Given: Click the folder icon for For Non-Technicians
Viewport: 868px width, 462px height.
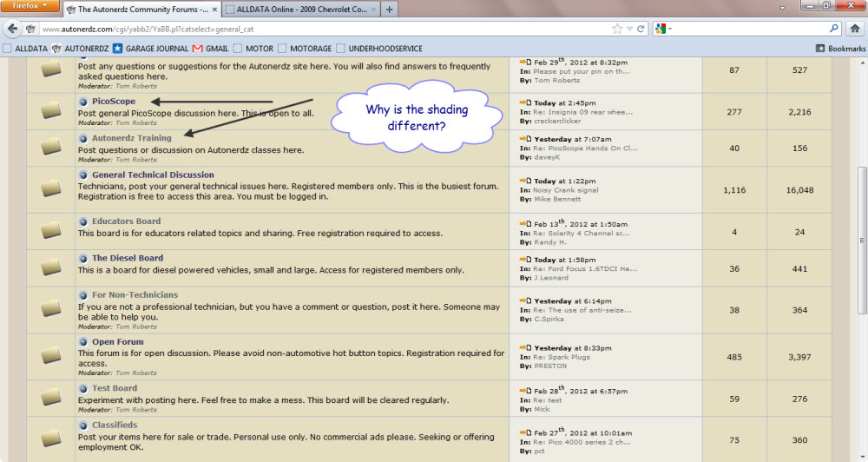Looking at the screenshot, I should [x=50, y=308].
